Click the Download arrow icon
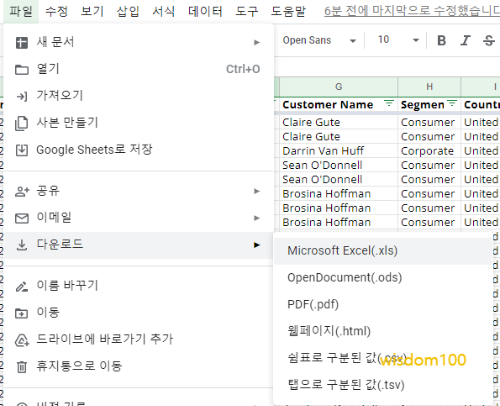The height and width of the screenshot is (406, 500). 22,245
